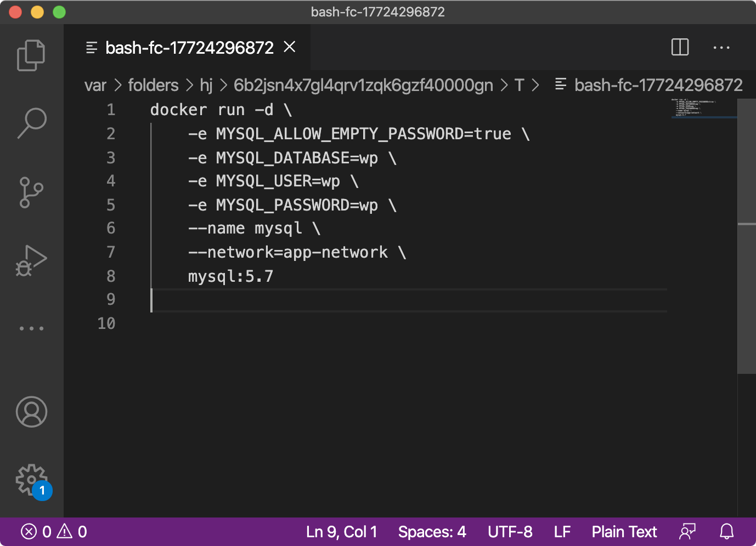The image size is (756, 546).
Task: Click Ln 9, Col 1 status item
Action: [341, 532]
